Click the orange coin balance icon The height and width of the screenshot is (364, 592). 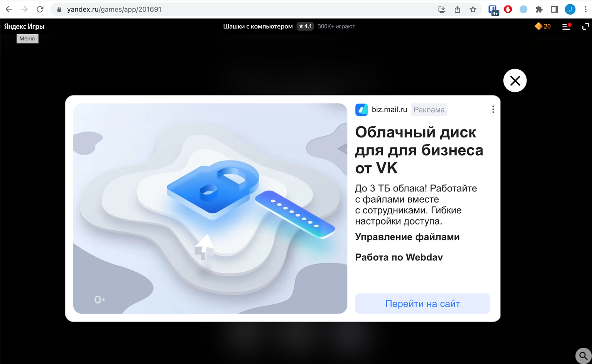(538, 26)
